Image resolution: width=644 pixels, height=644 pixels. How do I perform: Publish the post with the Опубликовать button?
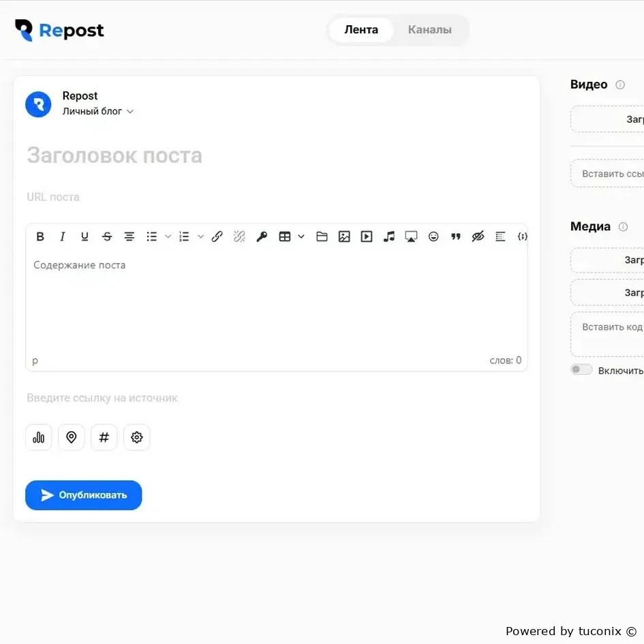pos(83,495)
